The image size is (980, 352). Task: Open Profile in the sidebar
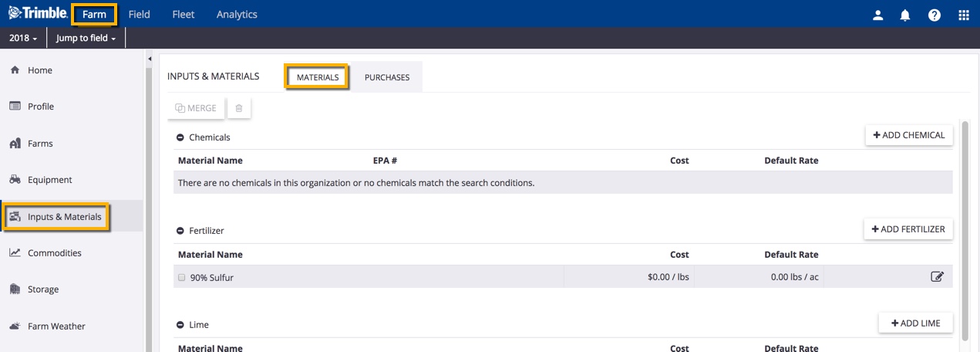41,107
